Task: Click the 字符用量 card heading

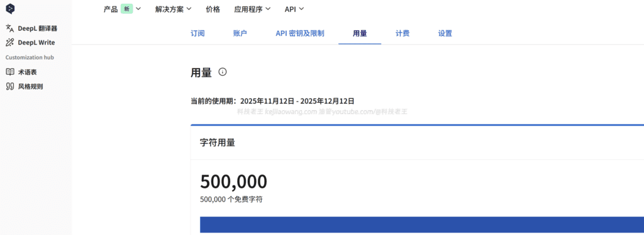Action: 217,143
